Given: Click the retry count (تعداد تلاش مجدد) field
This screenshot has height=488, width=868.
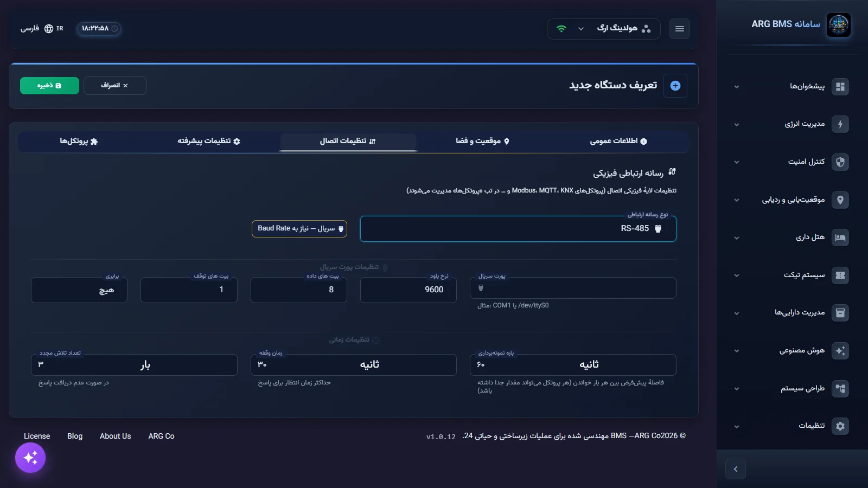Looking at the screenshot, I should coord(134,365).
